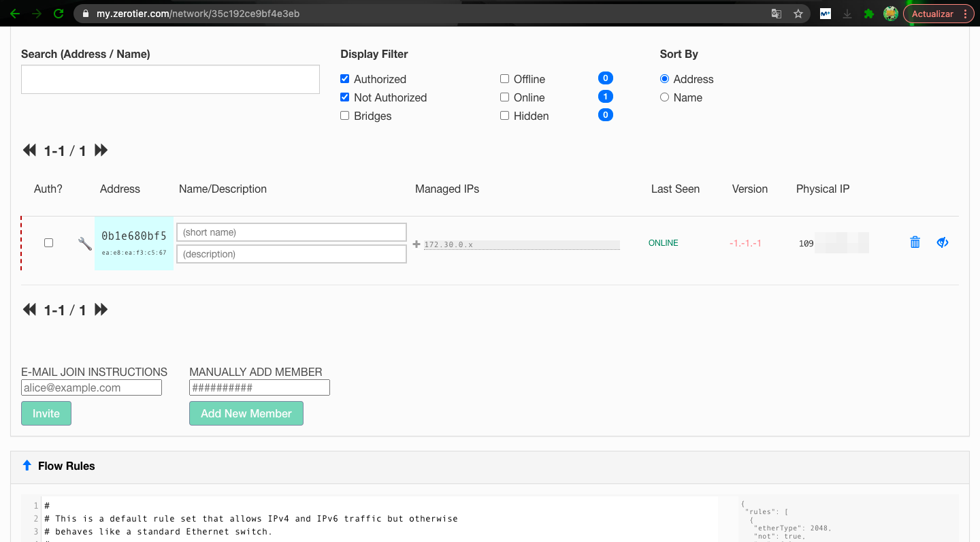Bookmark this page with the star icon
Image resolution: width=980 pixels, height=542 pixels.
pos(798,14)
